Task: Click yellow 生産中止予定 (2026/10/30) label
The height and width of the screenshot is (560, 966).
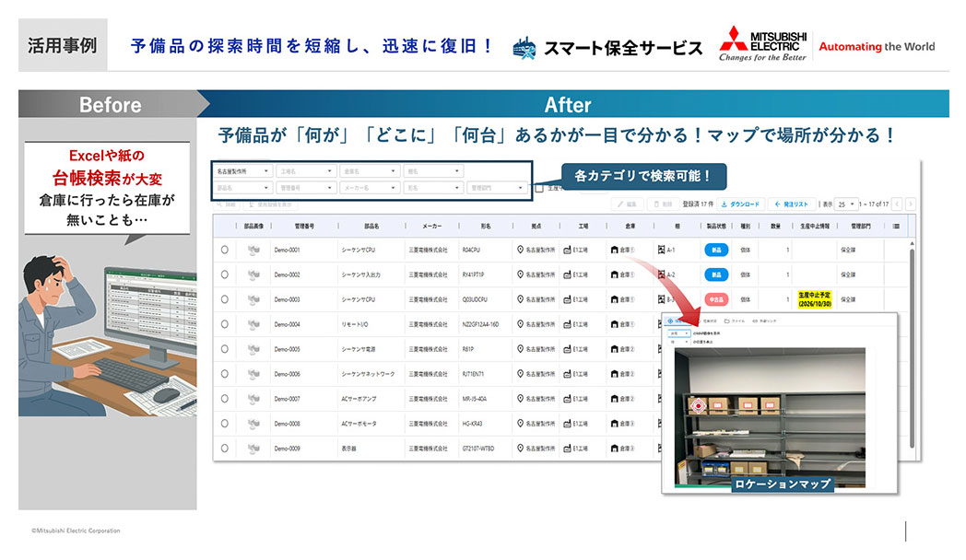Action: tap(815, 299)
